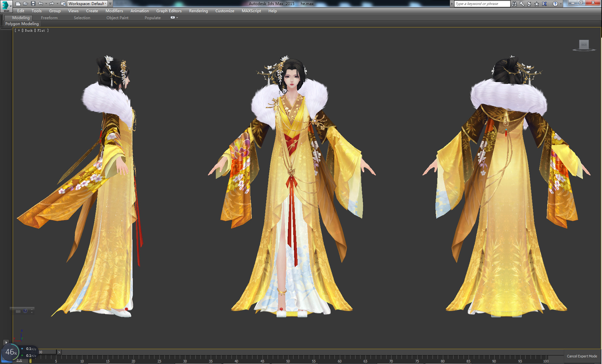Switch to the Freeform ribbon tab

tap(49, 18)
